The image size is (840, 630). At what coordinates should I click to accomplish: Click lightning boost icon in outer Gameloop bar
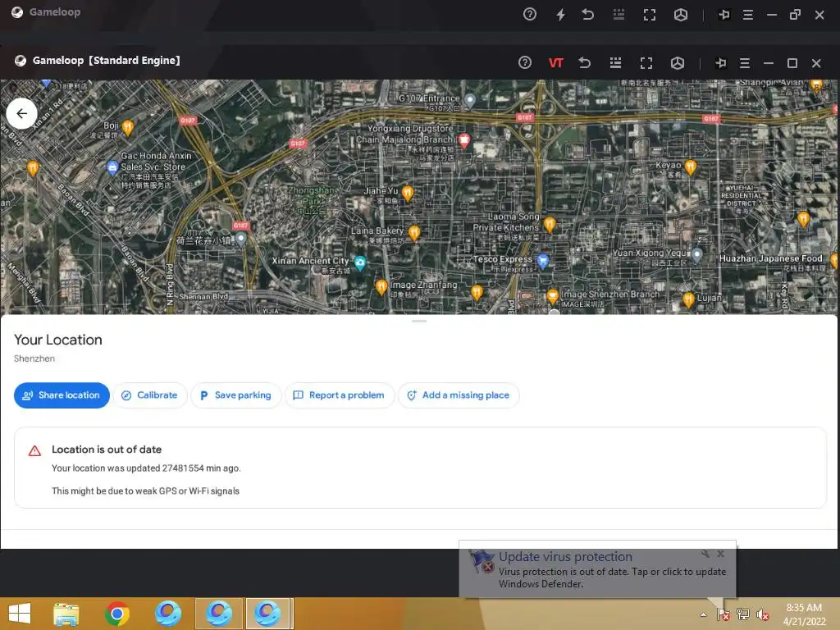point(560,15)
